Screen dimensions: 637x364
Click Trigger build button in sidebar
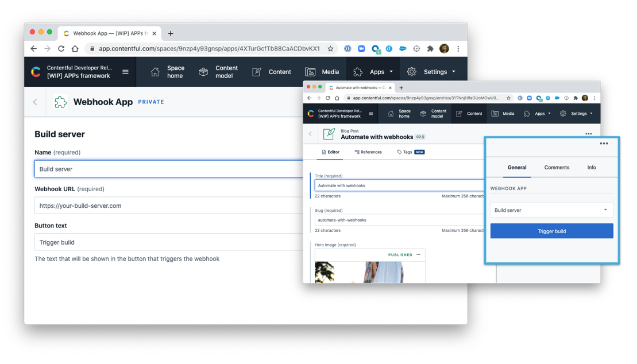[x=551, y=231]
